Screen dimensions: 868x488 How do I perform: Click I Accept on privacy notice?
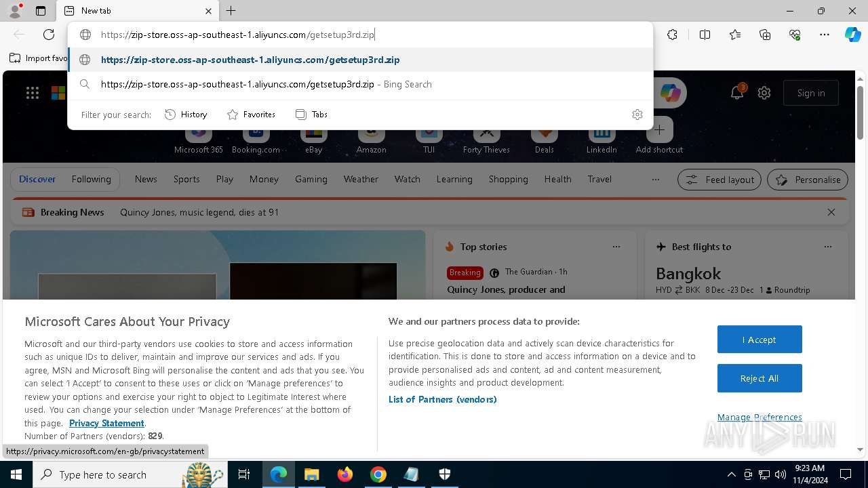[x=759, y=340]
